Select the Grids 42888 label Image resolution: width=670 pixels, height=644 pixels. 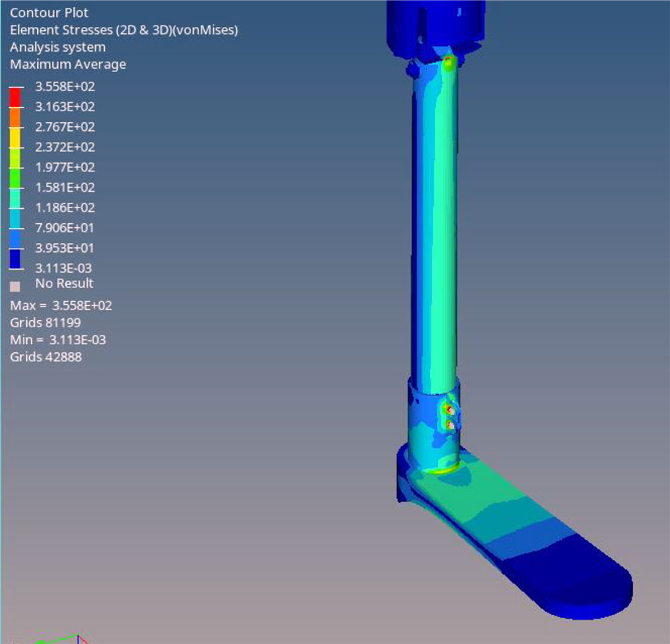[x=46, y=357]
